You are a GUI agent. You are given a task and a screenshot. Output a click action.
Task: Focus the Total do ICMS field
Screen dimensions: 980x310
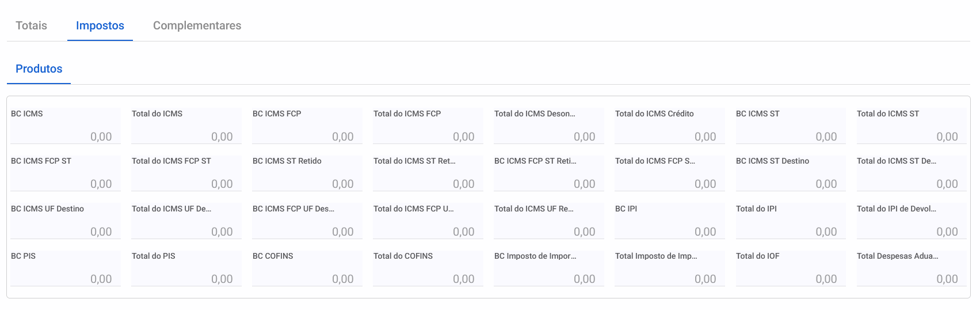186,126
